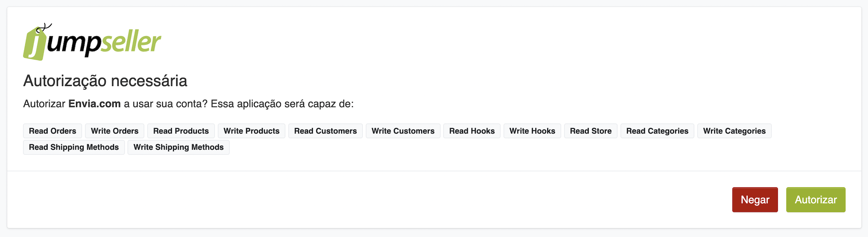Select the Read Customers permission tag
This screenshot has height=237, width=868.
click(x=325, y=131)
